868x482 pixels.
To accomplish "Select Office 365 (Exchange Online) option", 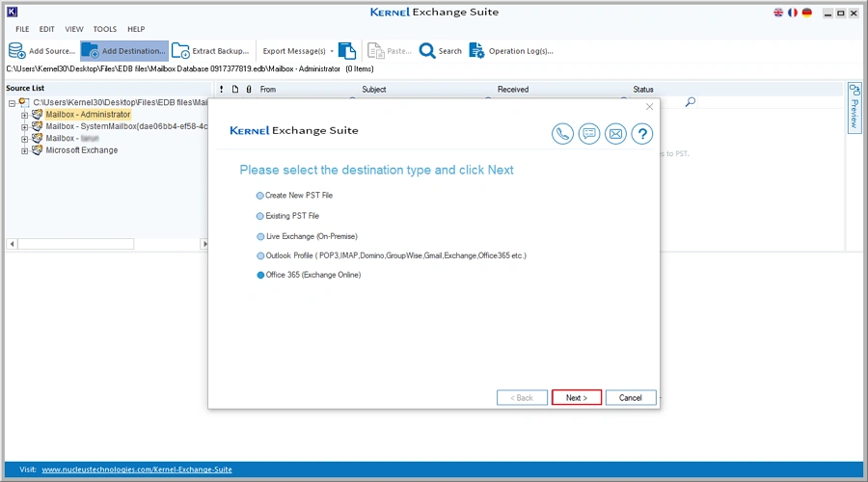I will [309, 275].
